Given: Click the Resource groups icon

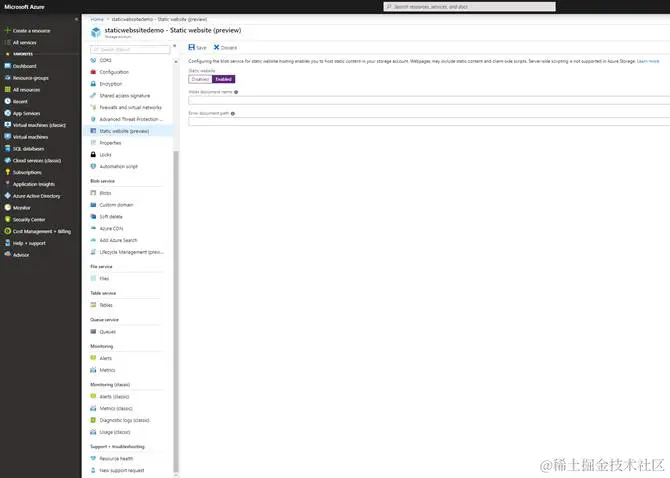Looking at the screenshot, I should pos(7,78).
